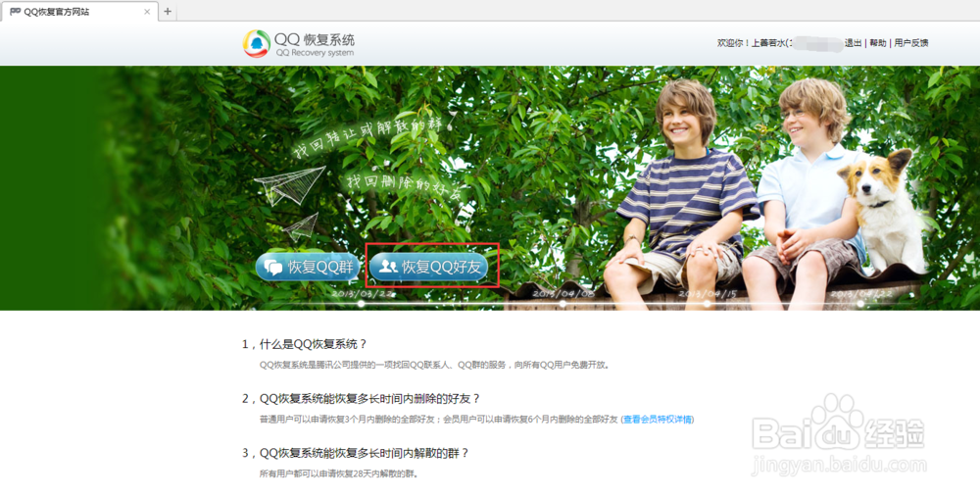Screen dimensions: 980x498
Task: Click the QQ 恢复系统 title text
Action: [315, 40]
